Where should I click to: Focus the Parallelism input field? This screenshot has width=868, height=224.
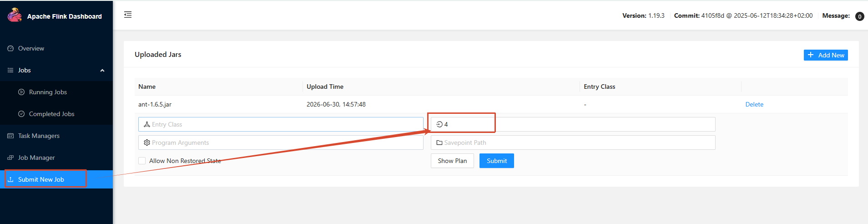tap(573, 124)
